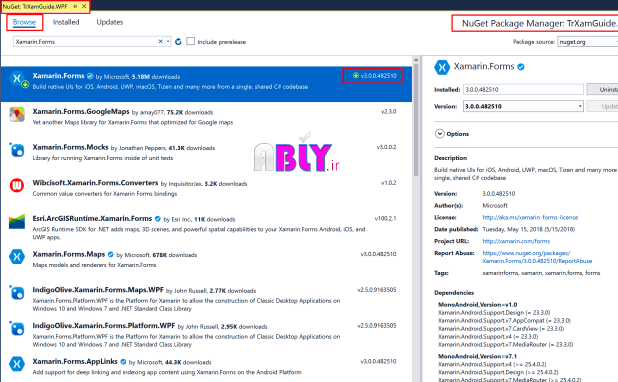Click the large Xamarin.Forms icon in details pane
618x382 pixels.
pyautogui.click(x=442, y=67)
